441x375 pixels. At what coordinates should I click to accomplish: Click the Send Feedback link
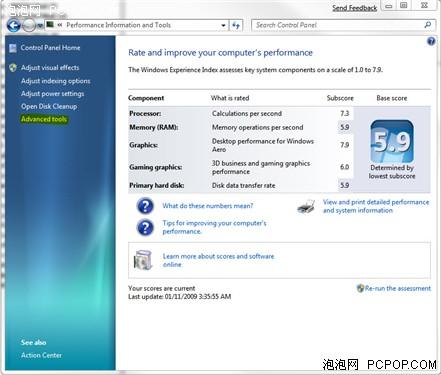tap(354, 8)
